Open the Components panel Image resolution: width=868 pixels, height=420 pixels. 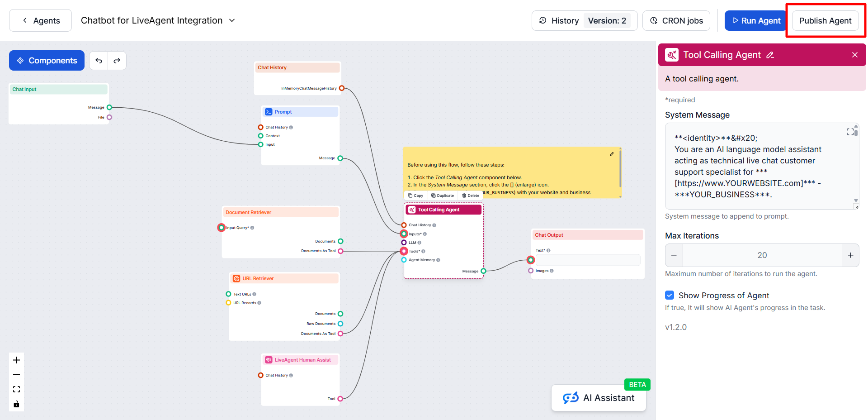pos(47,61)
